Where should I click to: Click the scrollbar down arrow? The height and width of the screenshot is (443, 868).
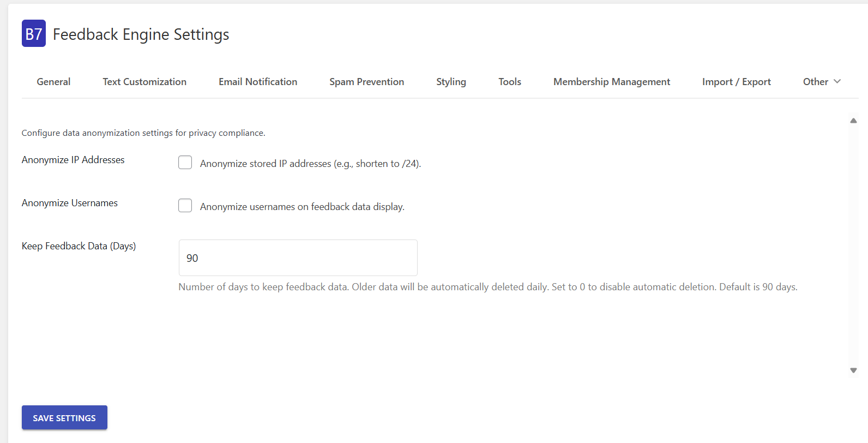coord(853,370)
